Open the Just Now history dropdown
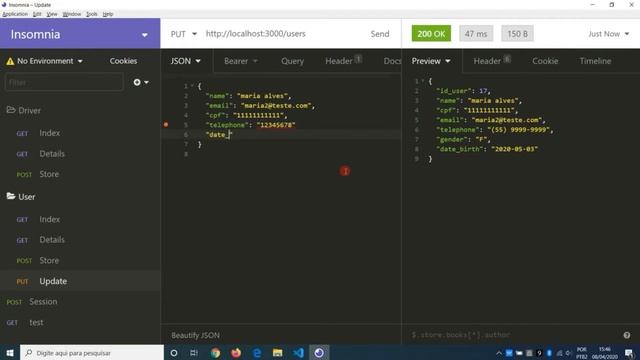Image resolution: width=640 pixels, height=360 pixels. click(x=609, y=34)
